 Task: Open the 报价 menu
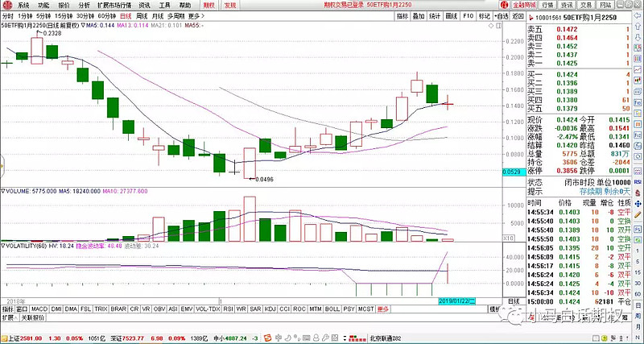click(x=64, y=6)
